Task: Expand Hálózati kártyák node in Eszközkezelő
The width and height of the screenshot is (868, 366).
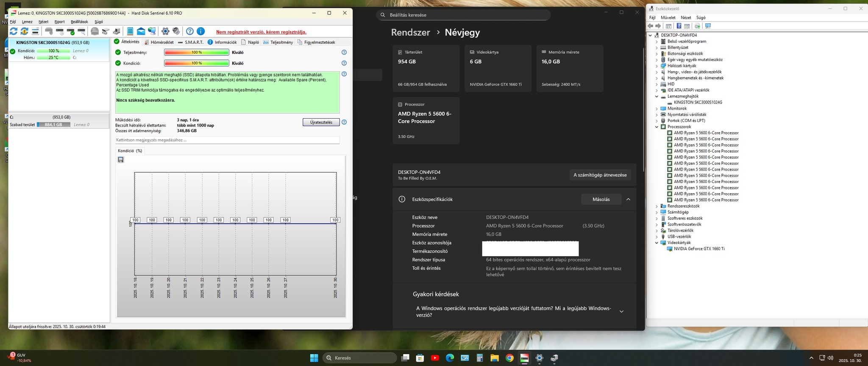Action: coord(657,66)
